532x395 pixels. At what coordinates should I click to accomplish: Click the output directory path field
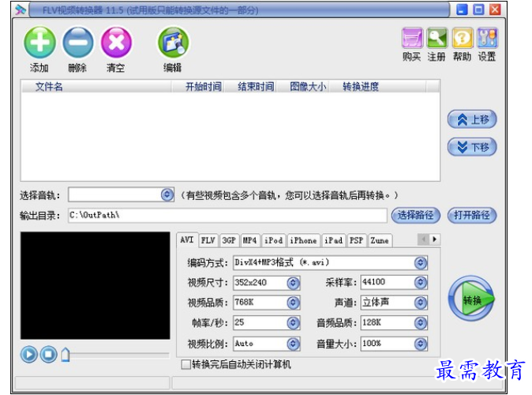click(x=227, y=216)
